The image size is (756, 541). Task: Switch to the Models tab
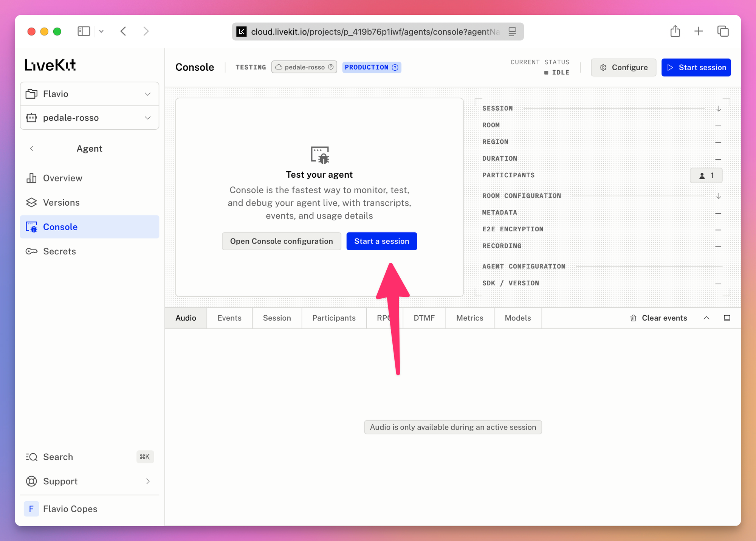(x=518, y=318)
